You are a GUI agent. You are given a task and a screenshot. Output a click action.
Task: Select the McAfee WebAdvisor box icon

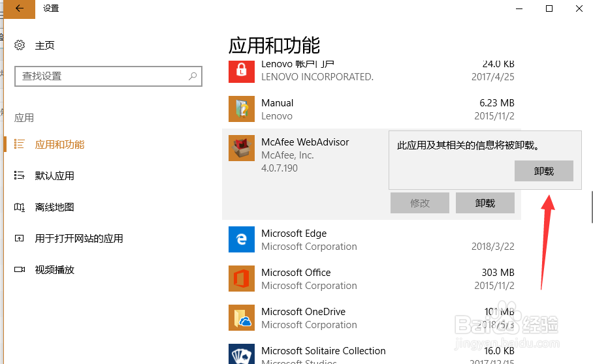click(x=241, y=148)
